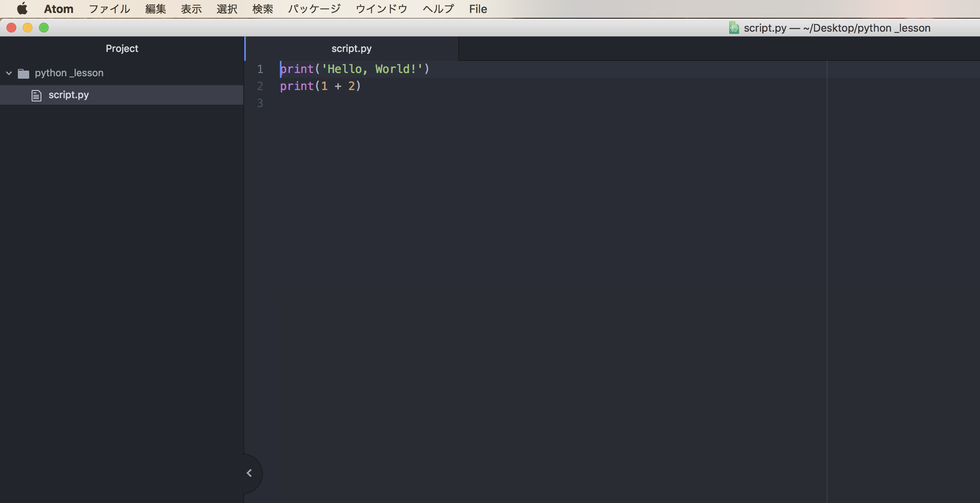The image size is (980, 503).
Task: Open the Atom application menu
Action: point(59,9)
